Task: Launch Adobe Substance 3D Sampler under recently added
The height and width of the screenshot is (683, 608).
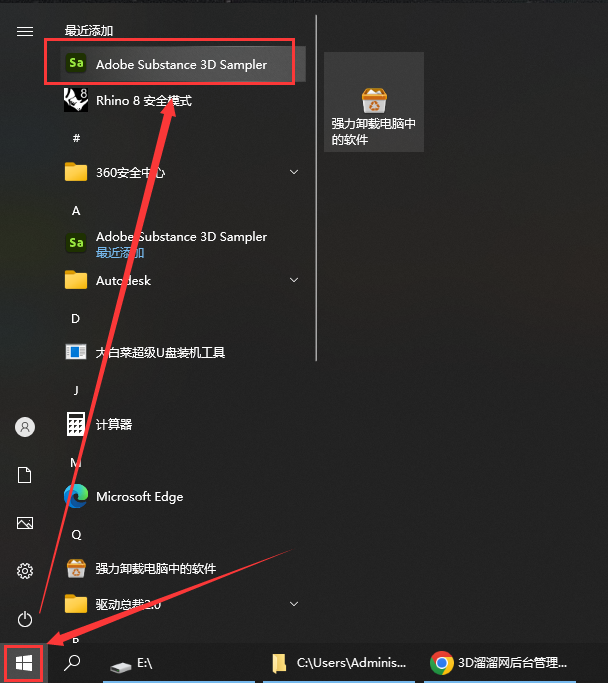Action: pos(183,64)
